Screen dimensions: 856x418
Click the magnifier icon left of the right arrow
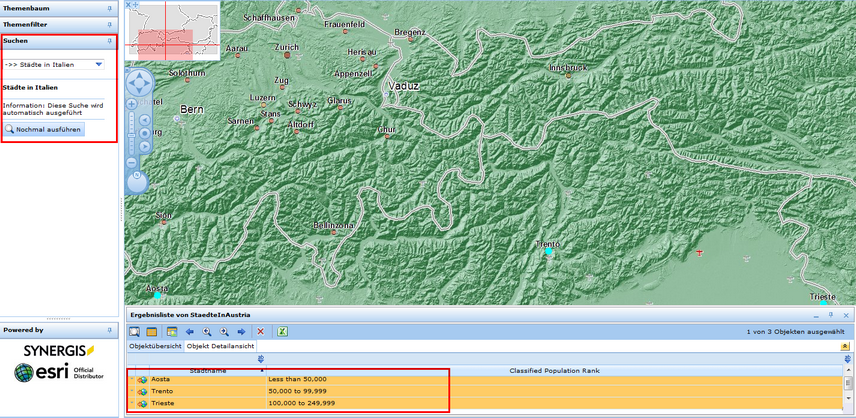click(224, 331)
